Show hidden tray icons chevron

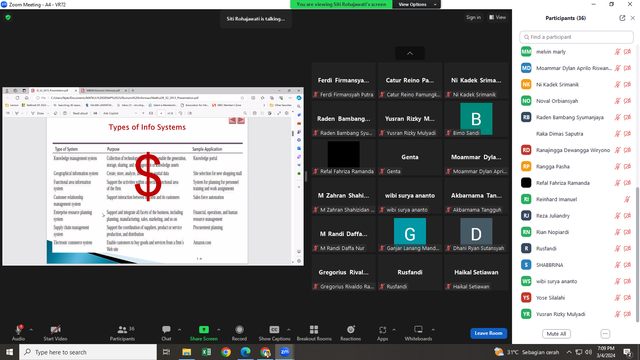[x=569, y=352]
